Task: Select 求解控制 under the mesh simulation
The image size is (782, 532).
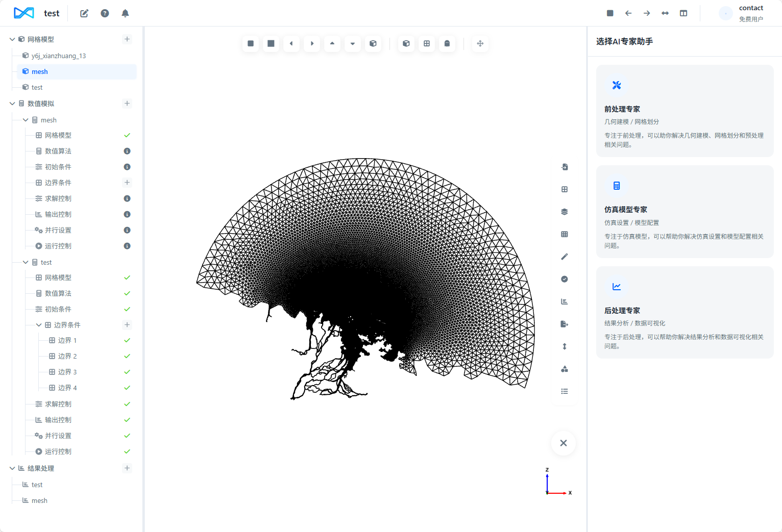Action: 58,198
